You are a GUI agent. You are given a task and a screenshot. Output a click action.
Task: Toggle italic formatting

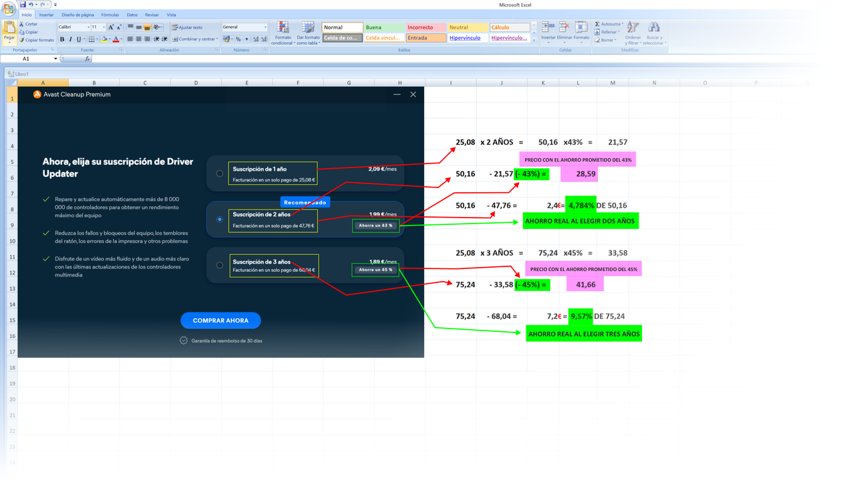[70, 39]
